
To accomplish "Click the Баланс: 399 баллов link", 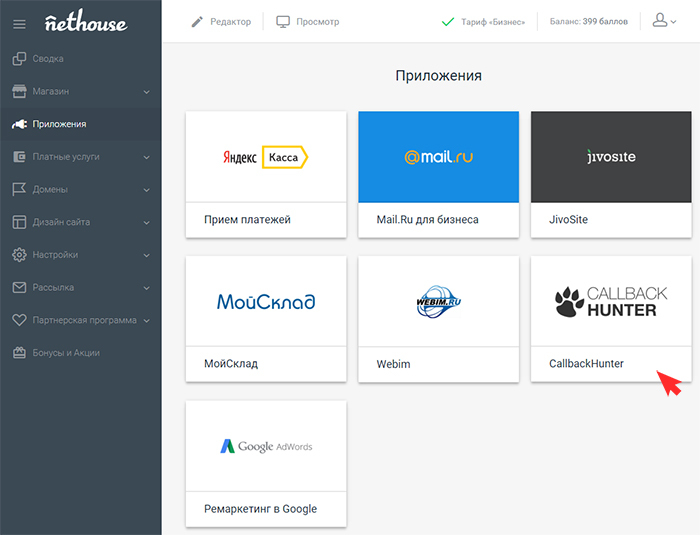I will (588, 21).
